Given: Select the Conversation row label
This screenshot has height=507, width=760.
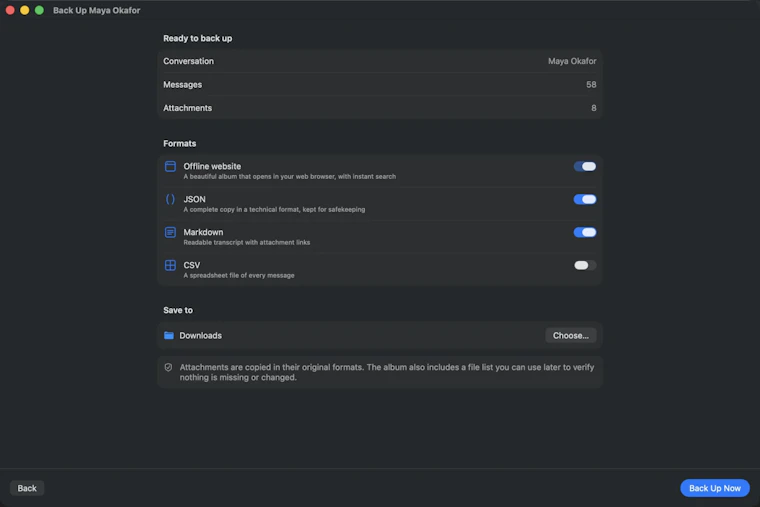Looking at the screenshot, I should (x=189, y=61).
